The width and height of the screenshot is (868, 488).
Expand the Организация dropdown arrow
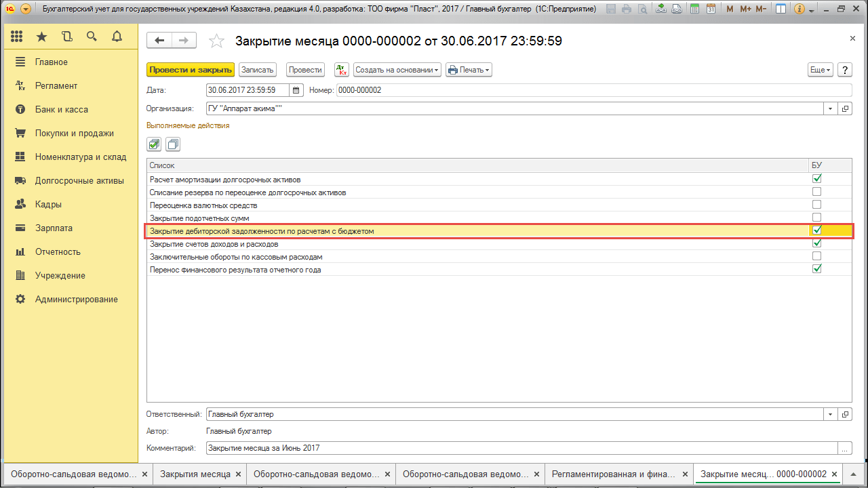[x=831, y=108]
